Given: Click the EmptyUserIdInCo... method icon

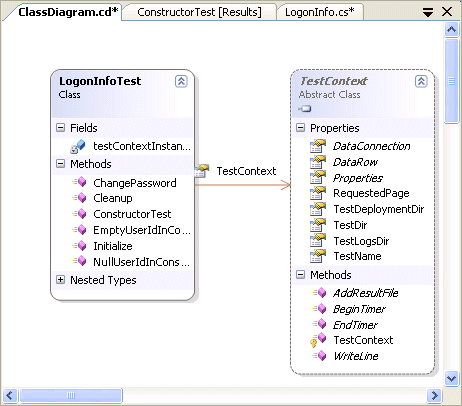Looking at the screenshot, I should click(79, 230).
